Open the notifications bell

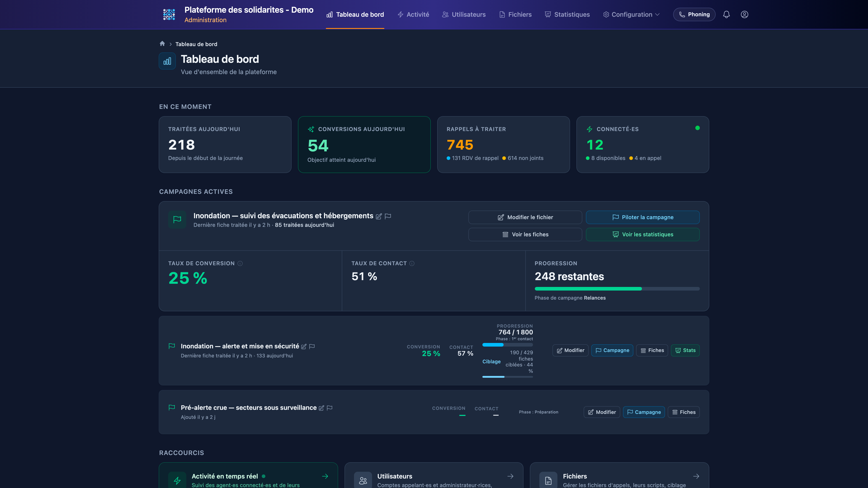coord(726,14)
